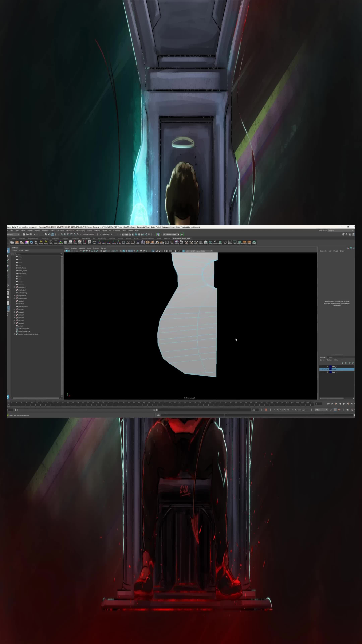Click the Back_L layer color swatch
Image resolution: width=362 pixels, height=644 pixels.
[330, 366]
